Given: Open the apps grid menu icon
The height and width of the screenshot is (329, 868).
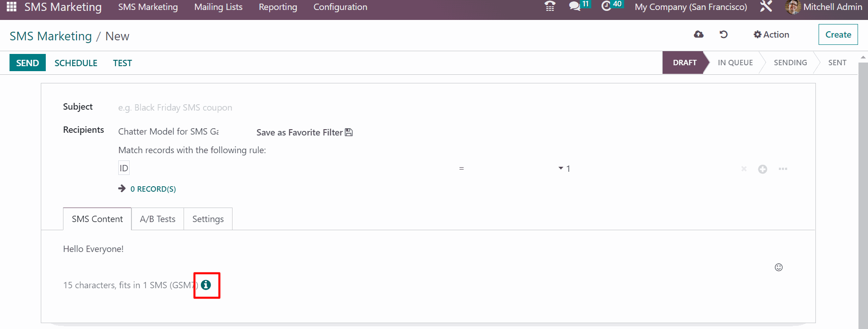Looking at the screenshot, I should pos(11,7).
